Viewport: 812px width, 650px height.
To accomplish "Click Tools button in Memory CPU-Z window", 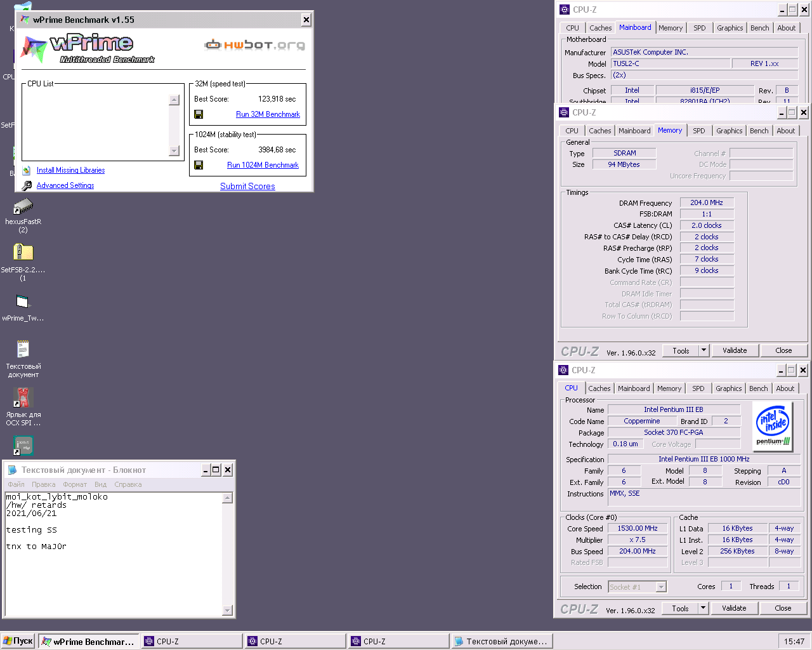I will [x=681, y=350].
